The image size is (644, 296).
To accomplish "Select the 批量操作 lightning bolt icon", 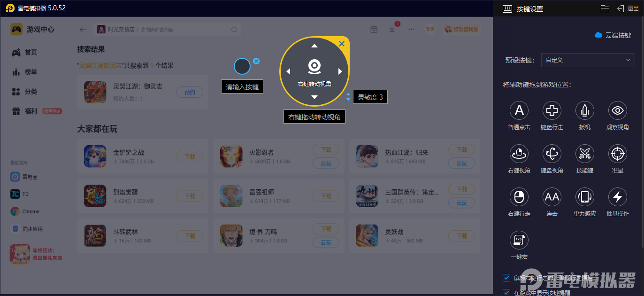I will coord(618,197).
